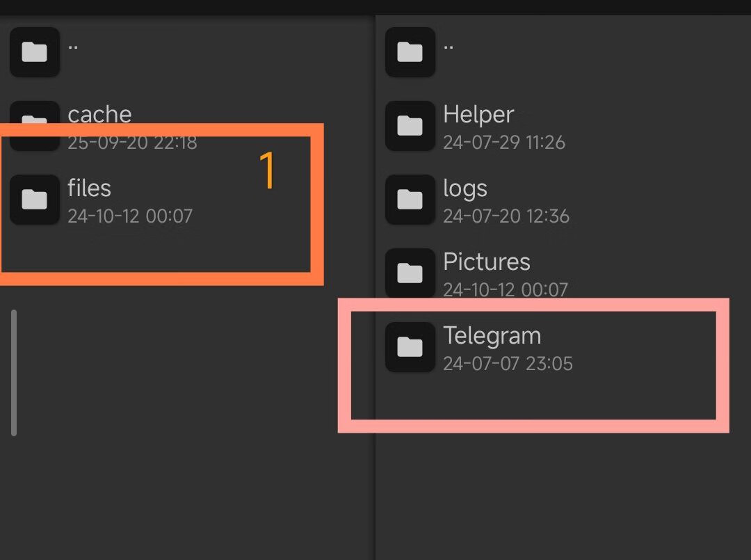Click the Pictures folder icon

(410, 273)
